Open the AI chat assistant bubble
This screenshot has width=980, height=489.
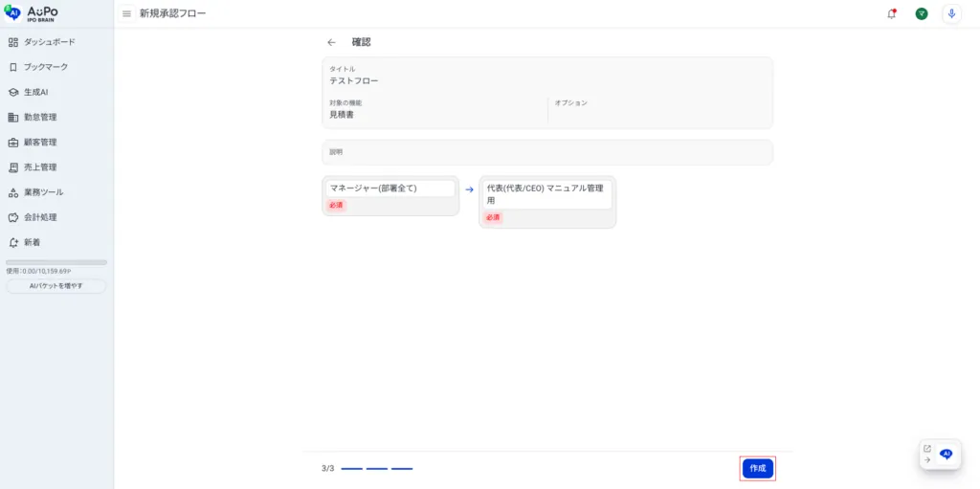[947, 454]
